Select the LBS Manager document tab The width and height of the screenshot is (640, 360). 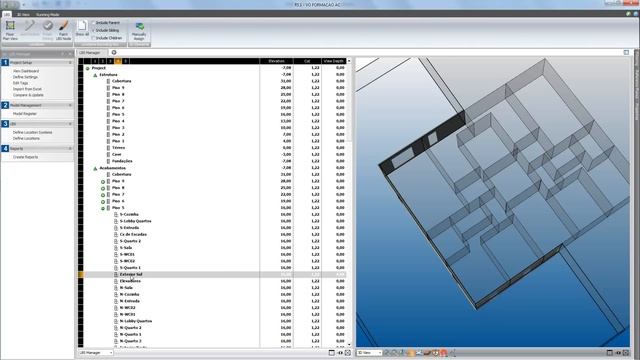click(x=91, y=53)
